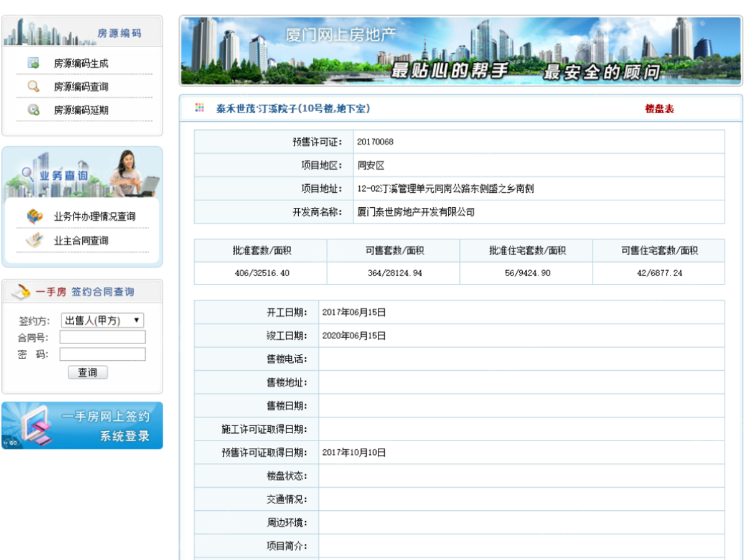
Task: Click the 可售住宅套数/面积 column header
Action: pyautogui.click(x=659, y=251)
